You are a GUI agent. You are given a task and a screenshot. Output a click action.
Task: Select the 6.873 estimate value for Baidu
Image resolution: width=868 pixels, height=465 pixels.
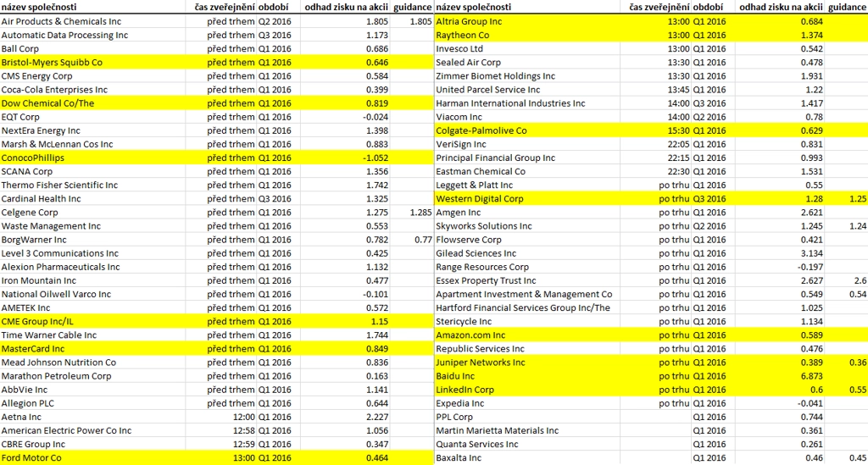click(x=811, y=376)
